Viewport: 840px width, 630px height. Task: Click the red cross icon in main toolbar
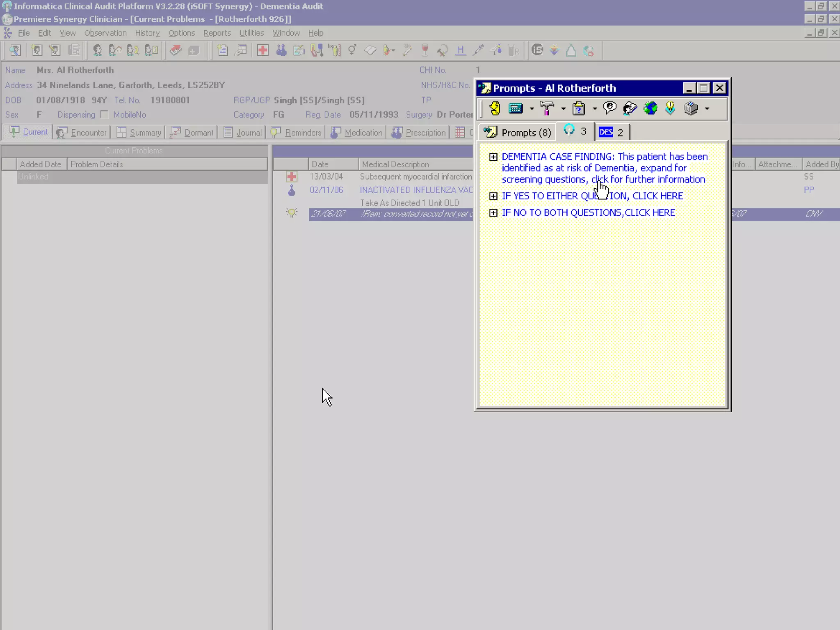coord(262,50)
